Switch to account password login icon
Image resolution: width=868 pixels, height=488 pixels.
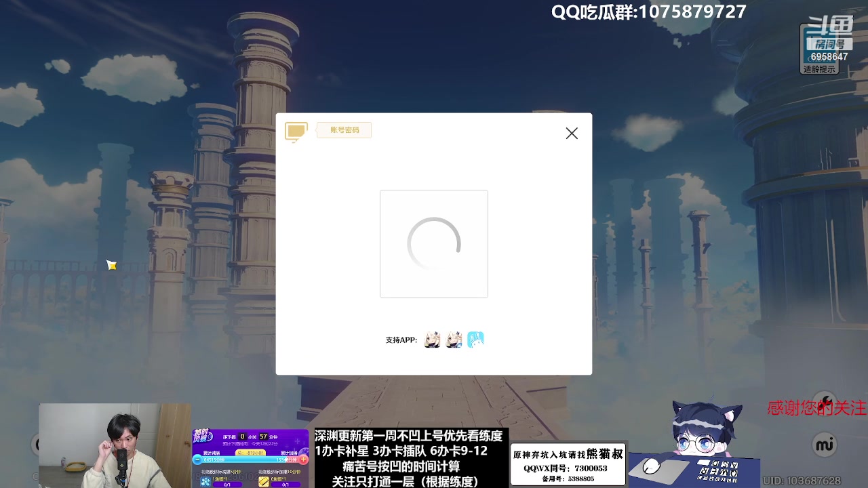tap(296, 131)
